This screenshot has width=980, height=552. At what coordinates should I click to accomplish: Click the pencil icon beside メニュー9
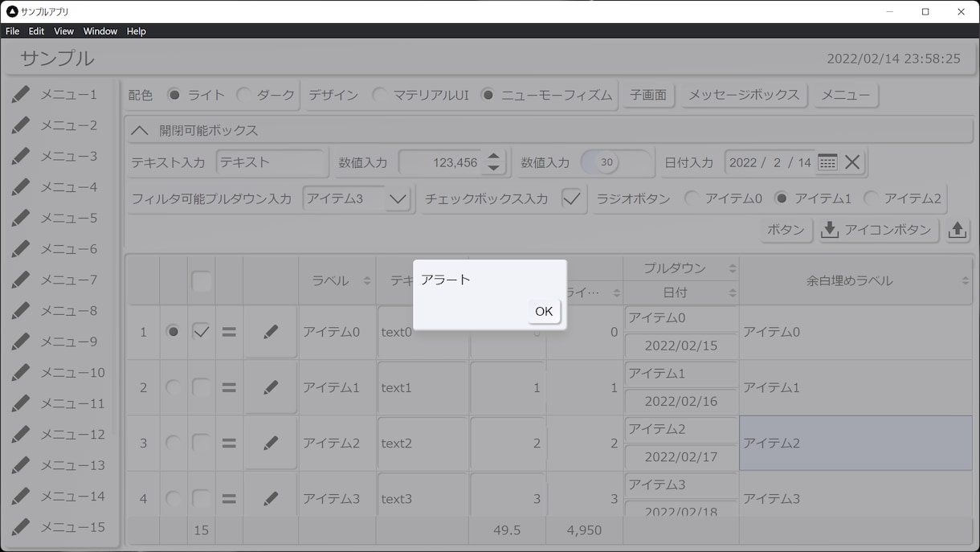click(x=21, y=341)
